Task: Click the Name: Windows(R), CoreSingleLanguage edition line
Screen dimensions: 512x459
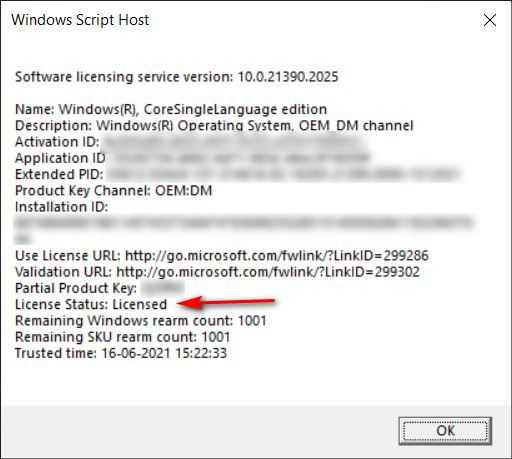Action: click(x=171, y=109)
